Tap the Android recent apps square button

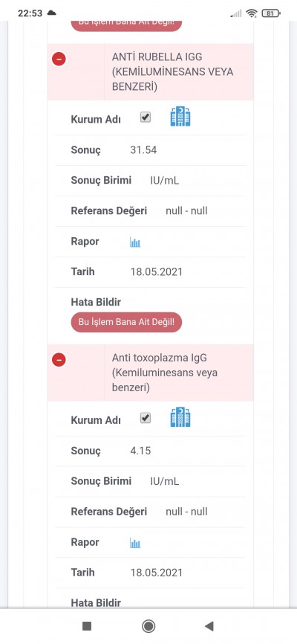coord(87,626)
